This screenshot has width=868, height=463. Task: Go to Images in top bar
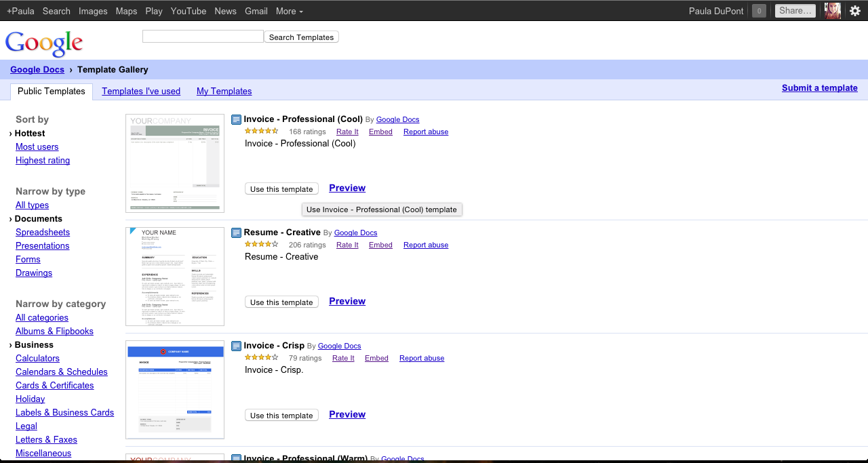(93, 11)
